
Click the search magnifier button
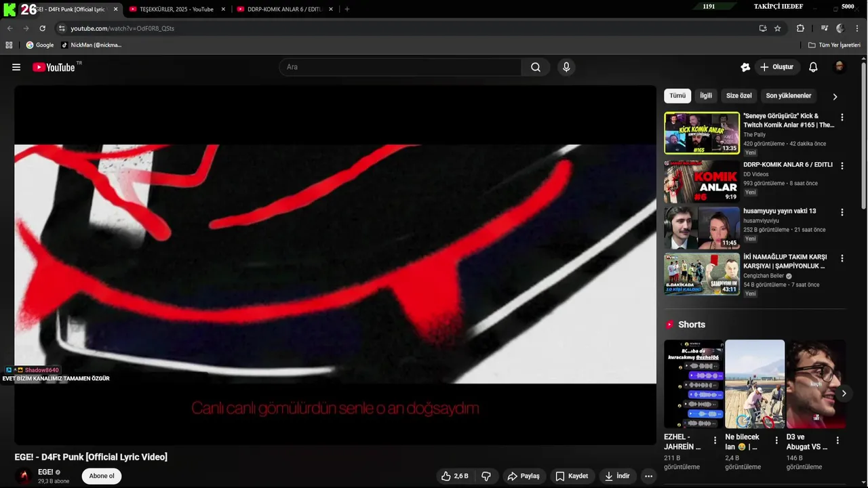click(536, 67)
